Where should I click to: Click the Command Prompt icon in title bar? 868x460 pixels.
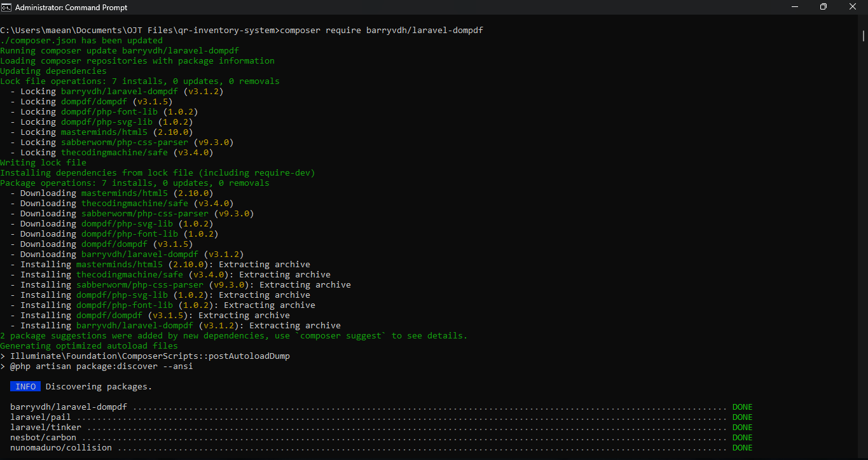coord(6,7)
